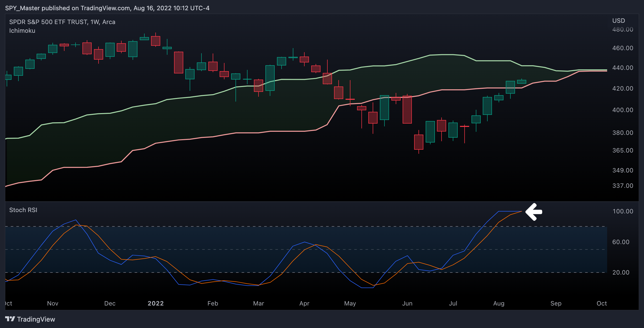Click the latest green August candle

[522, 82]
